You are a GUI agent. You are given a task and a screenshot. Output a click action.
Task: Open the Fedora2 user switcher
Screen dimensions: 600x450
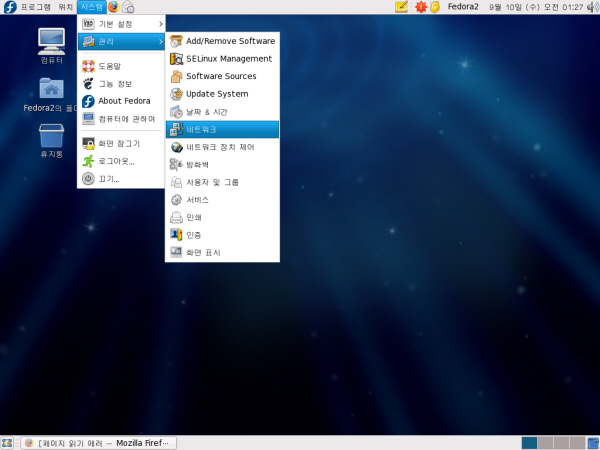(463, 7)
